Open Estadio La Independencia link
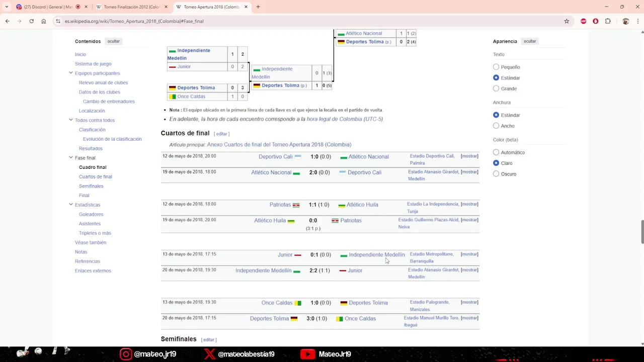 pyautogui.click(x=433, y=204)
